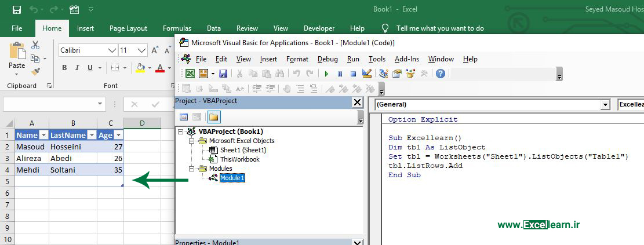Collapse the VBAProject (Book1) tree node
Image resolution: width=644 pixels, height=245 pixels.
click(x=181, y=131)
